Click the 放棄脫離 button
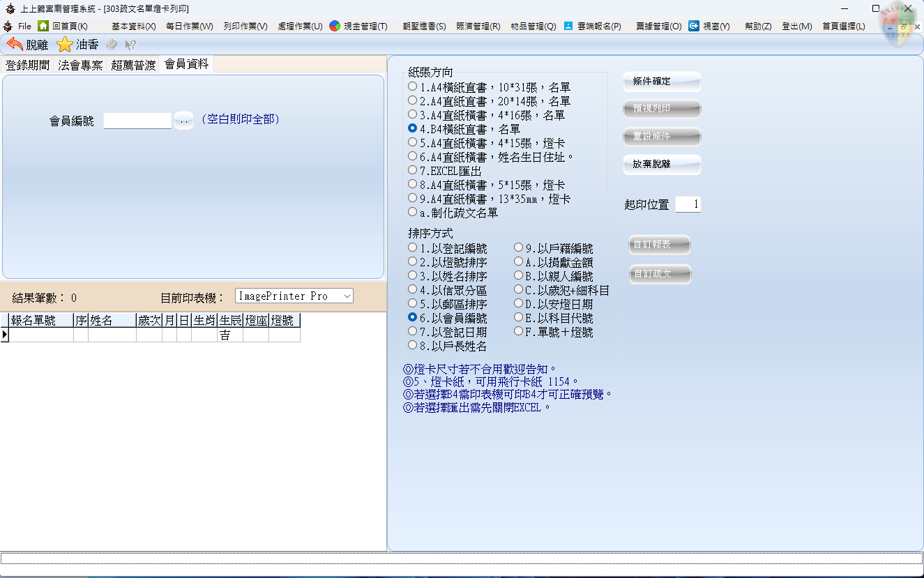Viewport: 924px width, 578px height. [x=661, y=165]
